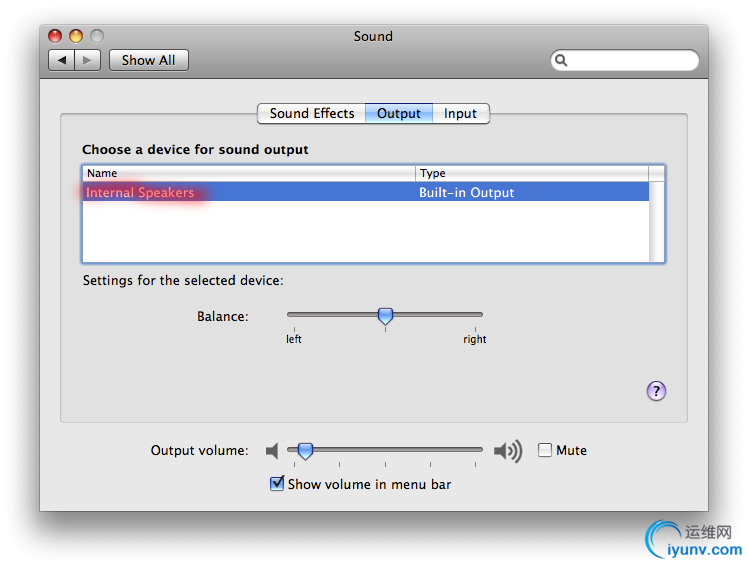Click the Name column header
Image resolution: width=748 pixels, height=566 pixels.
point(249,173)
